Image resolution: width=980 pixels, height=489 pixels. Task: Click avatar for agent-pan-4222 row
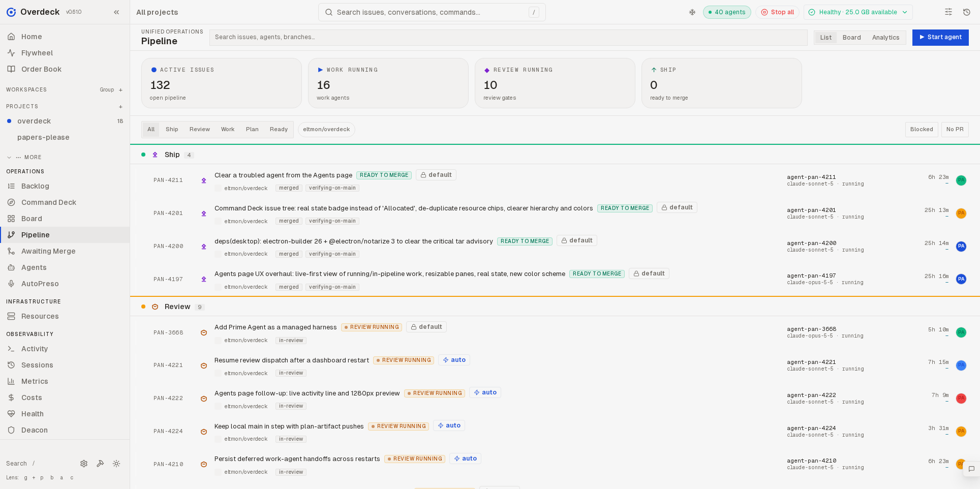[961, 399]
